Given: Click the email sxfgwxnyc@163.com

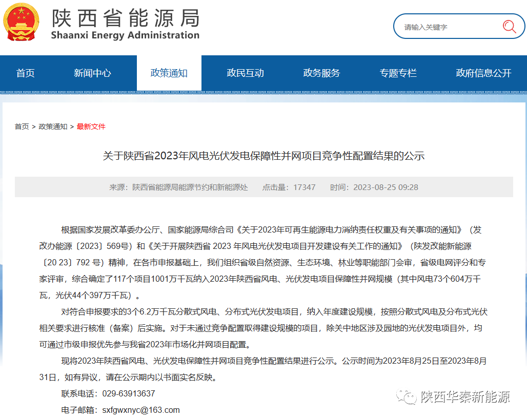Looking at the screenshot, I should [x=141, y=410].
